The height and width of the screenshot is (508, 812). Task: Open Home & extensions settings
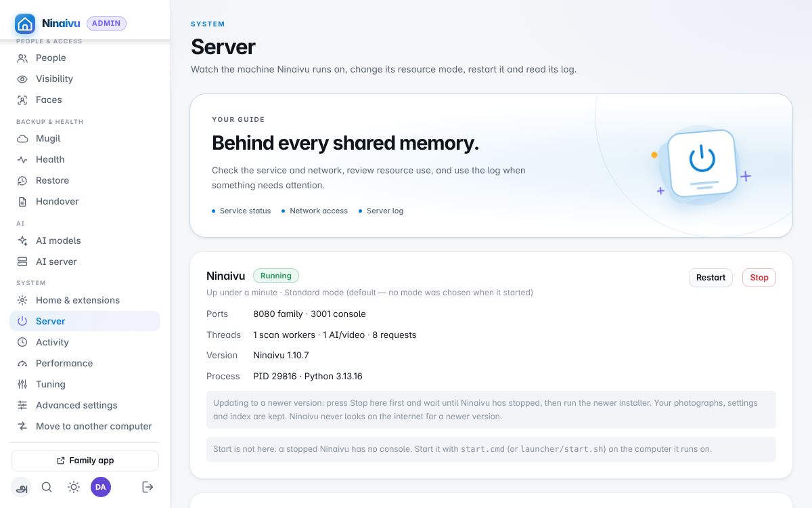85,300
